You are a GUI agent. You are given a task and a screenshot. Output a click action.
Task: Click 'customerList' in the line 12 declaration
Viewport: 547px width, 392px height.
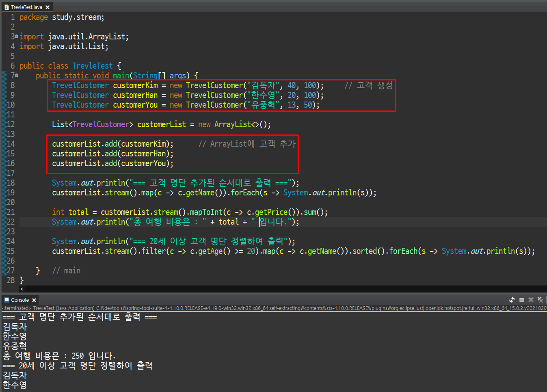(162, 124)
